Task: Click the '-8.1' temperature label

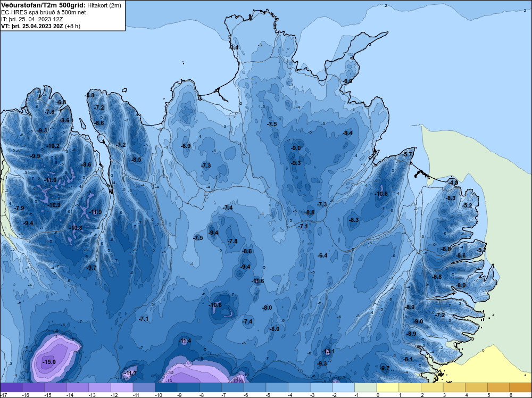Action: tap(408, 359)
